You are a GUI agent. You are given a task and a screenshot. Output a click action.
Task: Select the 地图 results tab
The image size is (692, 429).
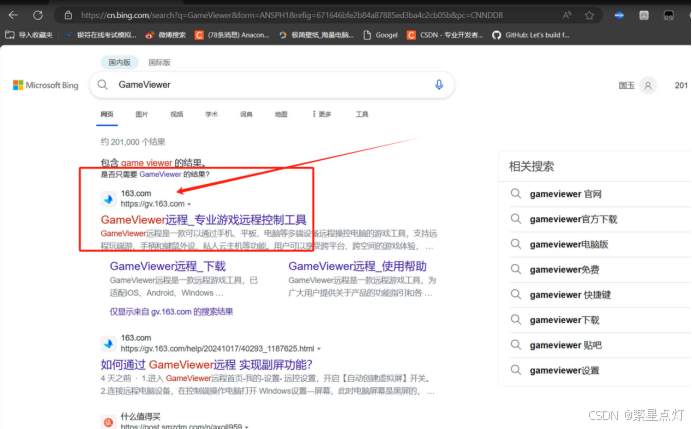point(281,114)
